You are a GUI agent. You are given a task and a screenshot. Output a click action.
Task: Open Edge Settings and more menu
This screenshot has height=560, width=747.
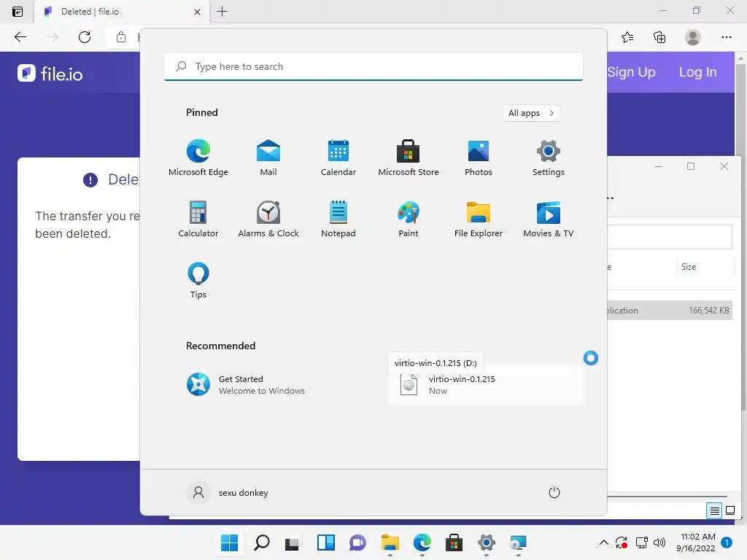(x=726, y=36)
